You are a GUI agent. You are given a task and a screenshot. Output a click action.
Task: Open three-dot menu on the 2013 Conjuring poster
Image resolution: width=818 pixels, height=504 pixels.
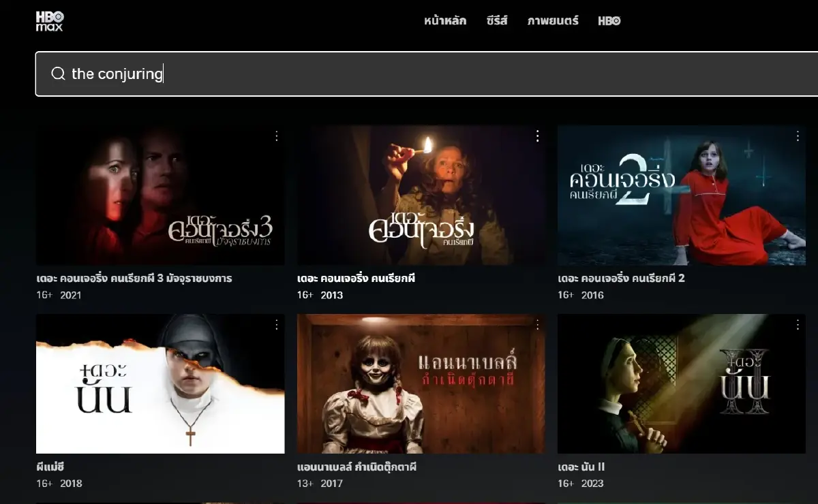click(x=537, y=136)
